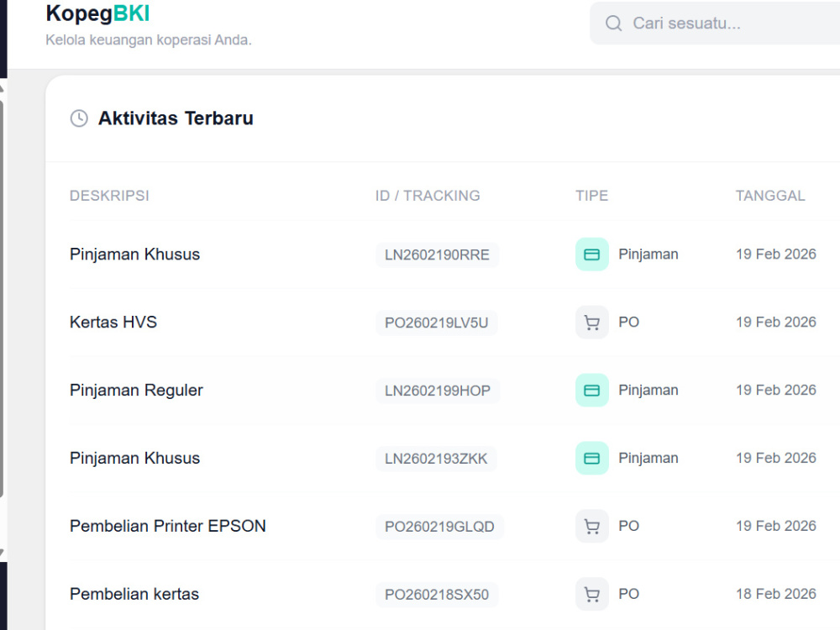The image size is (840, 630).
Task: Select tracking ID PO260219LV5U
Action: point(437,323)
